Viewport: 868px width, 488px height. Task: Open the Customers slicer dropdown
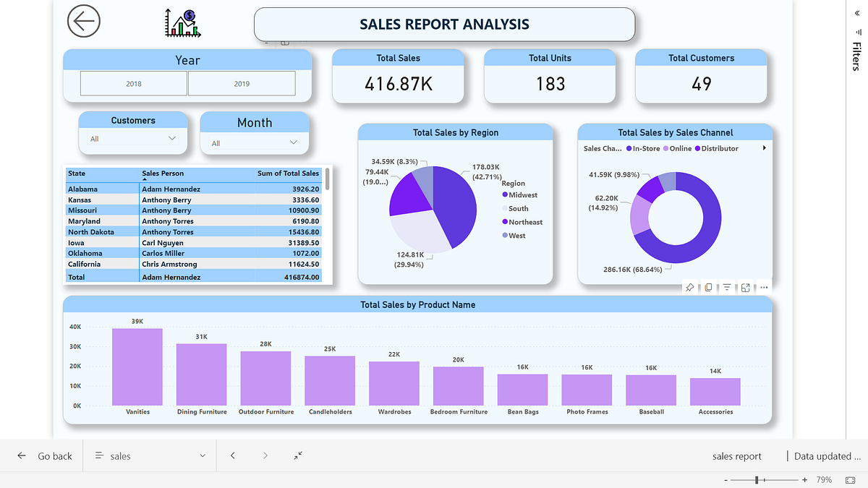172,138
